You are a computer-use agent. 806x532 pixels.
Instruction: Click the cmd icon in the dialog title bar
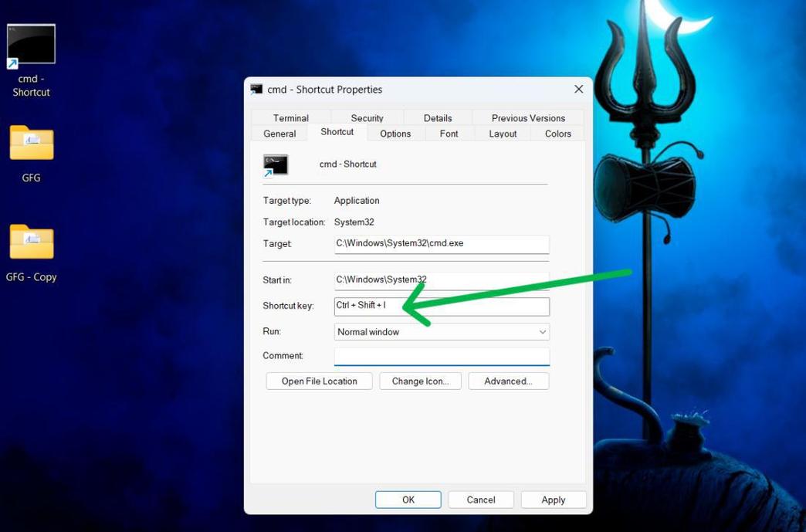[257, 89]
